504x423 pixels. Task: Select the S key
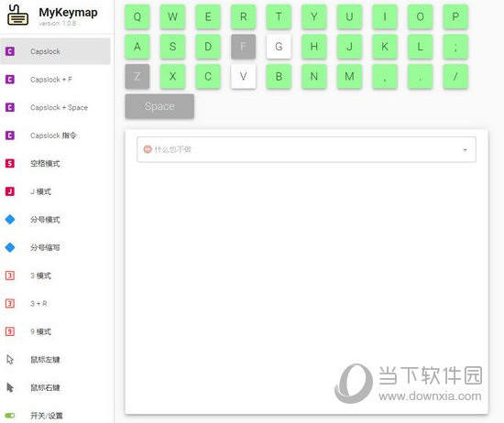172,47
